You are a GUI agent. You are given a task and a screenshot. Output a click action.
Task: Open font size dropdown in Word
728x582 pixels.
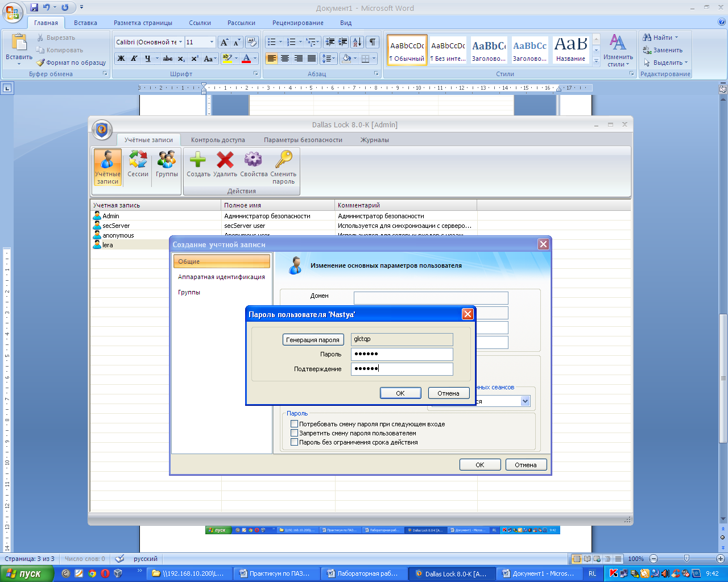[x=212, y=42]
